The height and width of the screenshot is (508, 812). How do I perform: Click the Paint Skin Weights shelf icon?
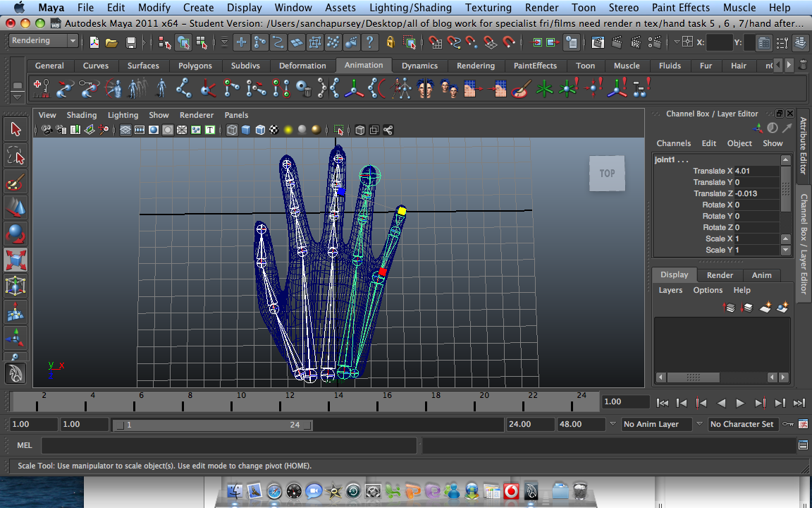[x=520, y=88]
